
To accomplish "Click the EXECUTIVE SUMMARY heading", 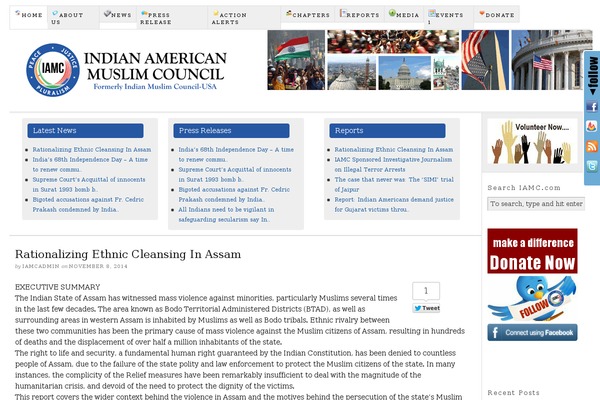I will point(57,287).
